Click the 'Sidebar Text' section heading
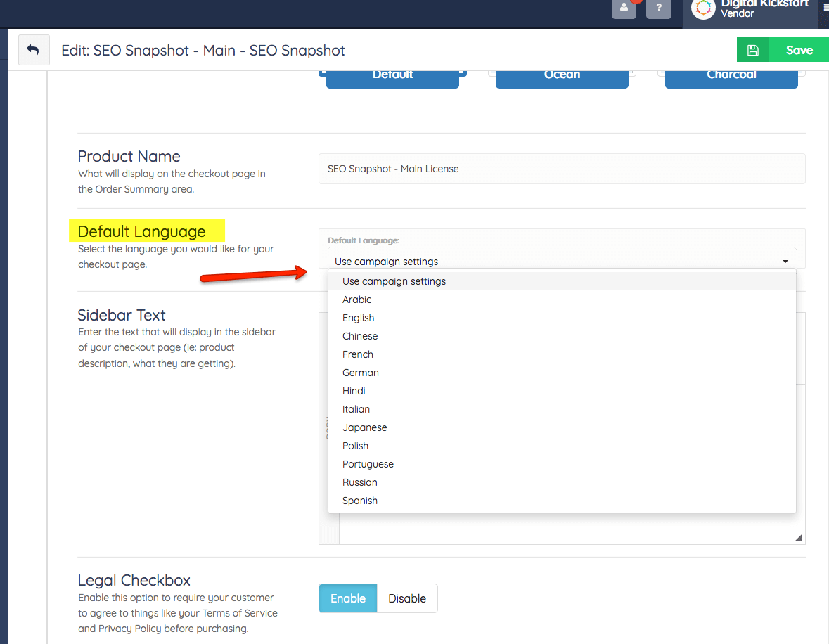Image resolution: width=829 pixels, height=644 pixels. [122, 315]
